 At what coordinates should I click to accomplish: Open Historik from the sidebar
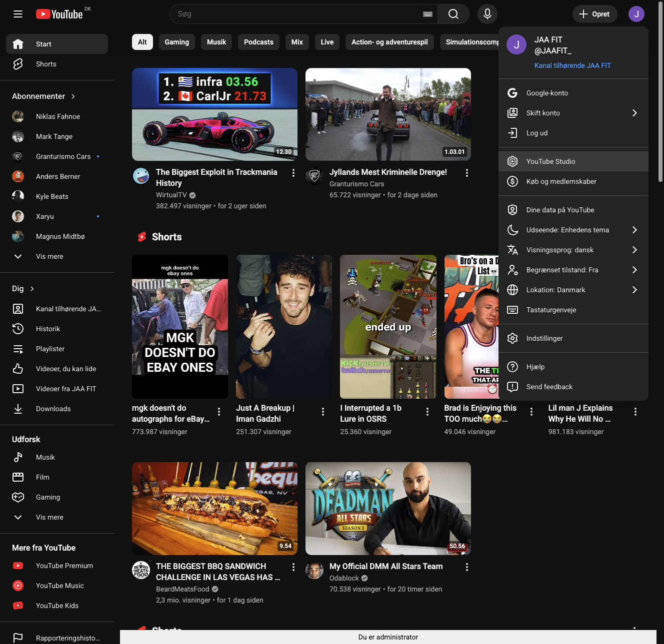pos(57,329)
